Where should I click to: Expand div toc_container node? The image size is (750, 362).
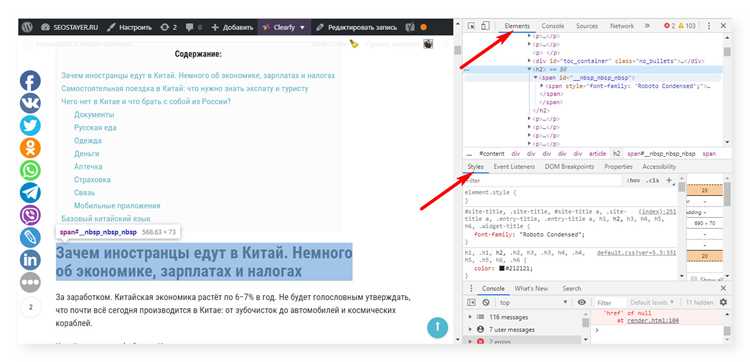[529, 61]
